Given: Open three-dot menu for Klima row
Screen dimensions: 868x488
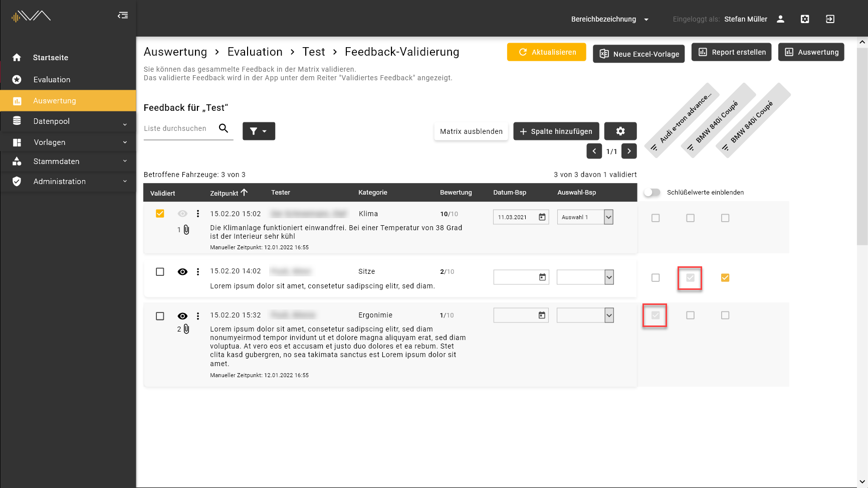Looking at the screenshot, I should click(198, 214).
